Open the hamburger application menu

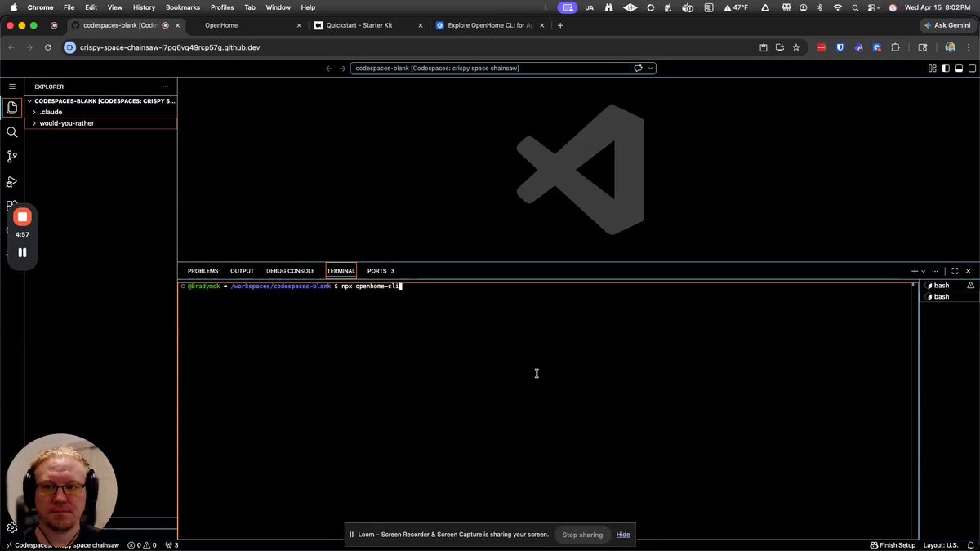tap(11, 86)
